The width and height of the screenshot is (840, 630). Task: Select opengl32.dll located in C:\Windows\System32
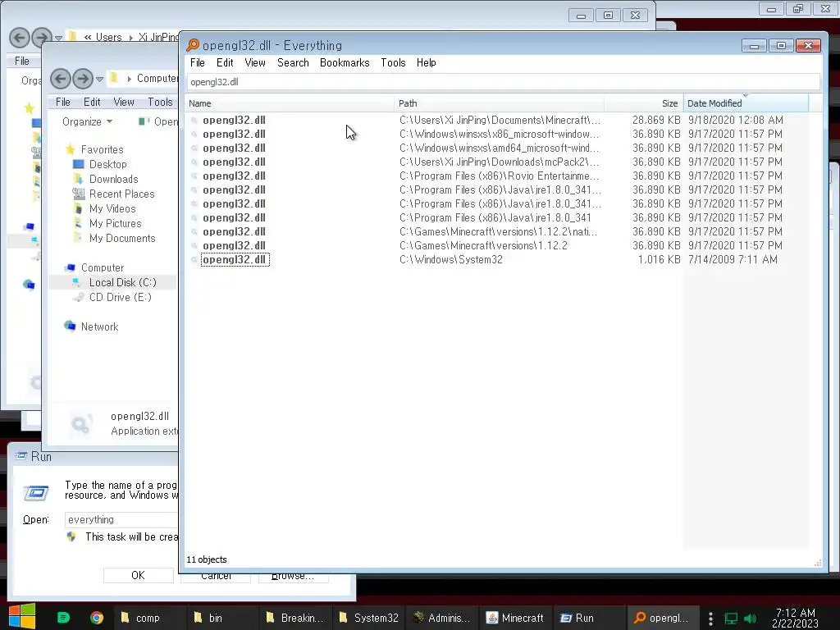(x=235, y=259)
